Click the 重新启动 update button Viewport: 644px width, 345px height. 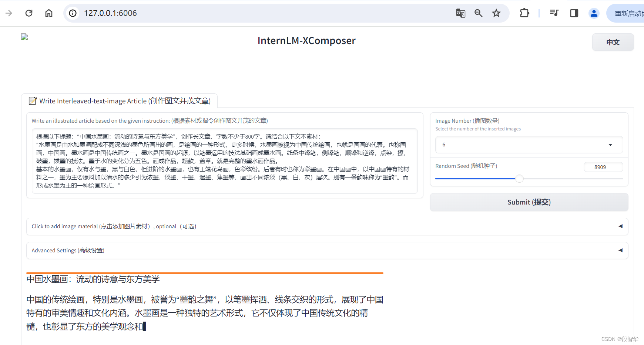tap(626, 13)
